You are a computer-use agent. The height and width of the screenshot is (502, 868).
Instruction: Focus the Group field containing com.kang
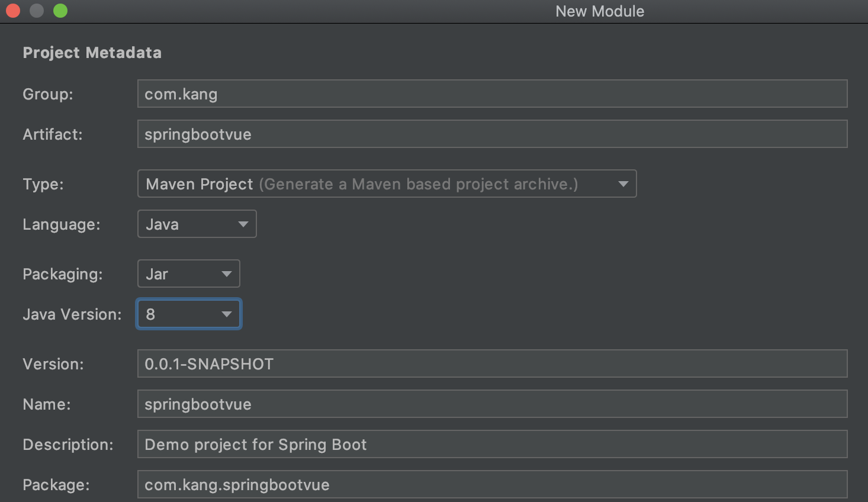coord(491,94)
